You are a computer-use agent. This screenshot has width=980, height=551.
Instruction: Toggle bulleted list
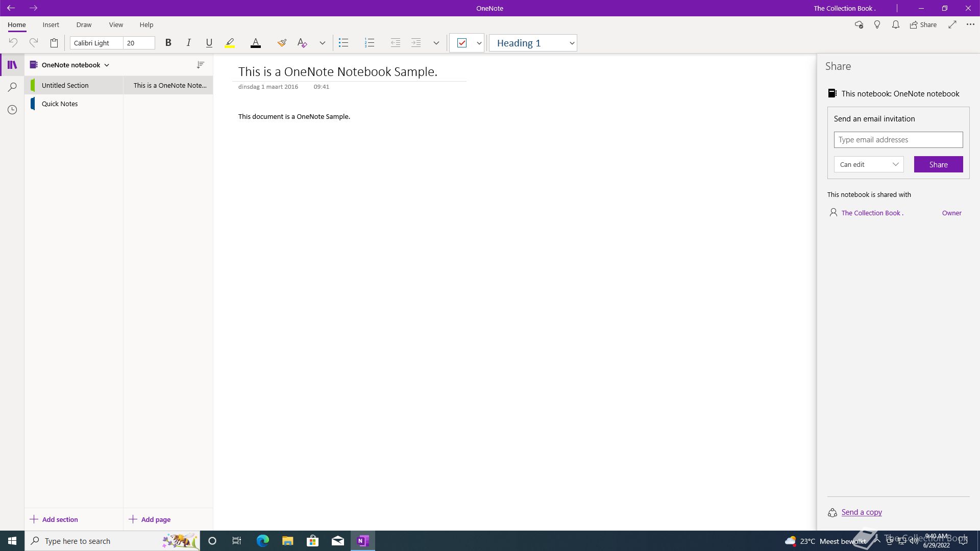[344, 43]
